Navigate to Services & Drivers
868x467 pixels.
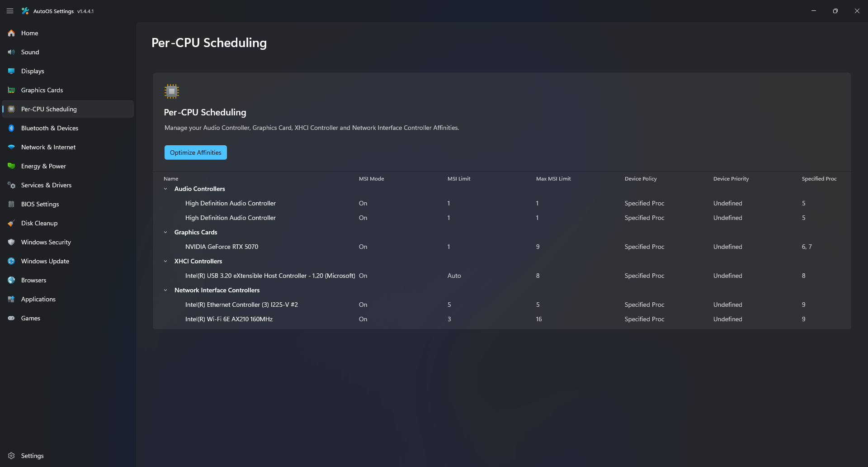[68, 185]
